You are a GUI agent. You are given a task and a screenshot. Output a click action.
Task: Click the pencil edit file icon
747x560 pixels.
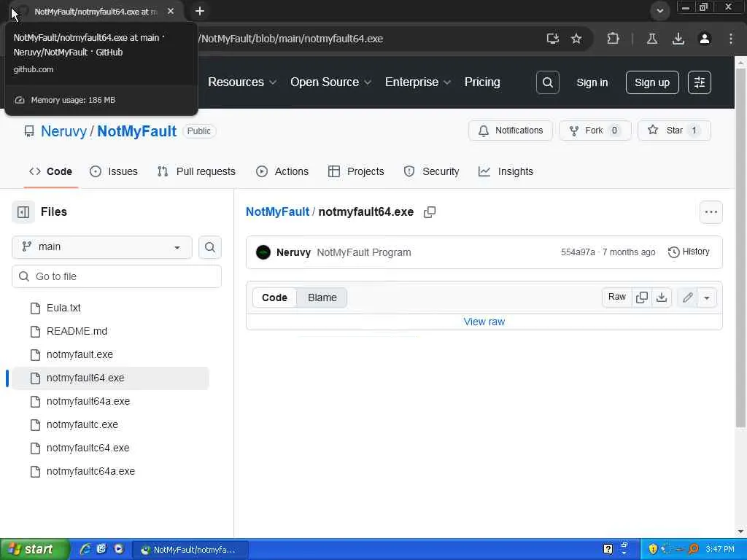pyautogui.click(x=687, y=297)
